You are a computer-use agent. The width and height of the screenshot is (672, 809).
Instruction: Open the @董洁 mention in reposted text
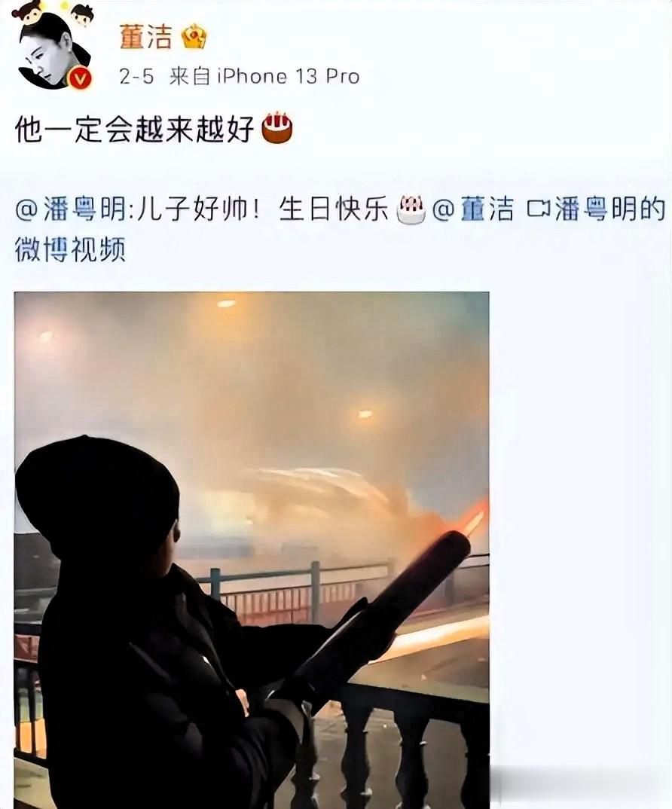(473, 209)
